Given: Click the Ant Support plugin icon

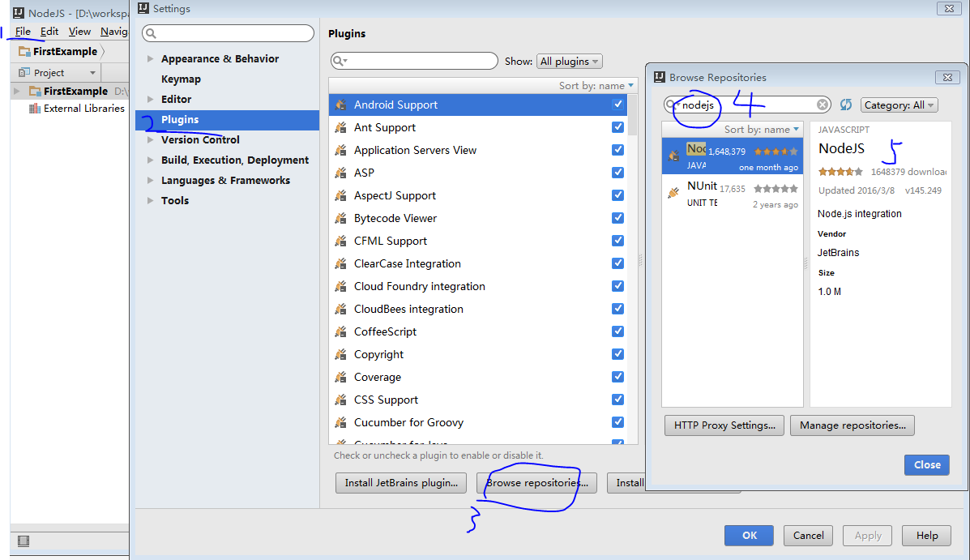Looking at the screenshot, I should click(340, 127).
